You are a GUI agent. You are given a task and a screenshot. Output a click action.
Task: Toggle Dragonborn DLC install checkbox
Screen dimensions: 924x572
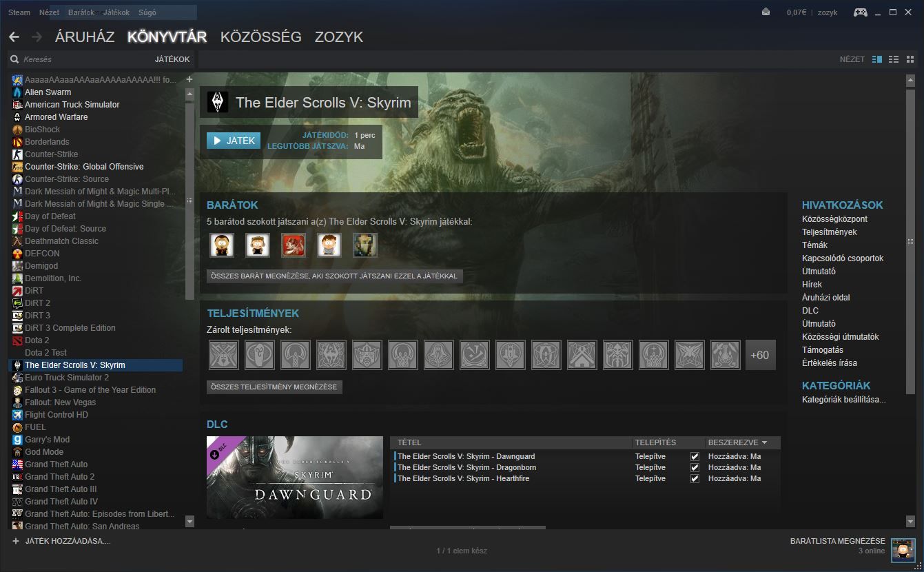695,467
